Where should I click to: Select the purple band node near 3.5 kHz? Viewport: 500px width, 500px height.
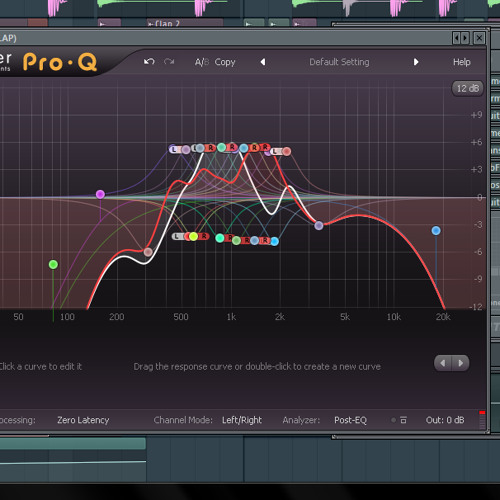point(319,226)
